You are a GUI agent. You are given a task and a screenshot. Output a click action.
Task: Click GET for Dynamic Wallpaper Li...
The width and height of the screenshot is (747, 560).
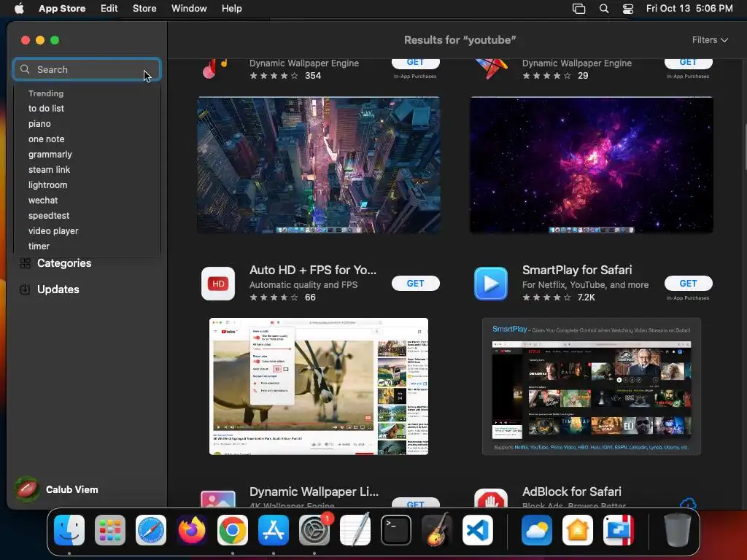pyautogui.click(x=415, y=503)
